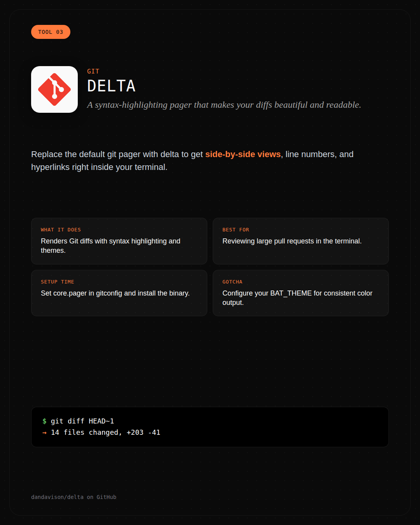Open the What It Does card

119,241
